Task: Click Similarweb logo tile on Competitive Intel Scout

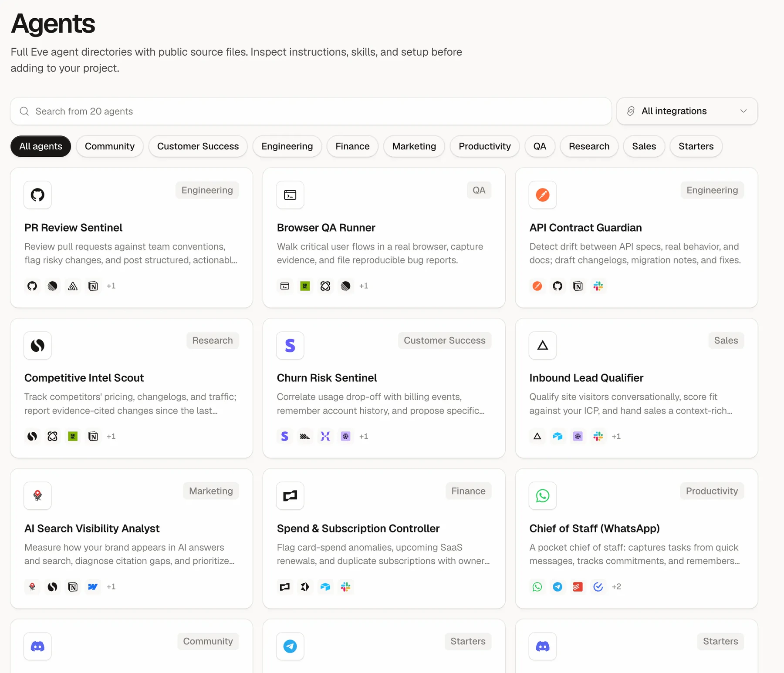Action: click(37, 345)
